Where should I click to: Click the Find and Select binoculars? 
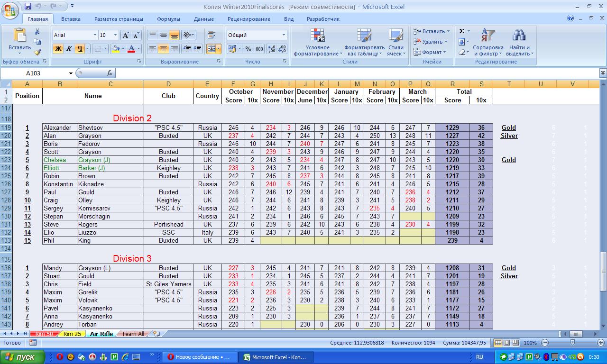pos(519,43)
